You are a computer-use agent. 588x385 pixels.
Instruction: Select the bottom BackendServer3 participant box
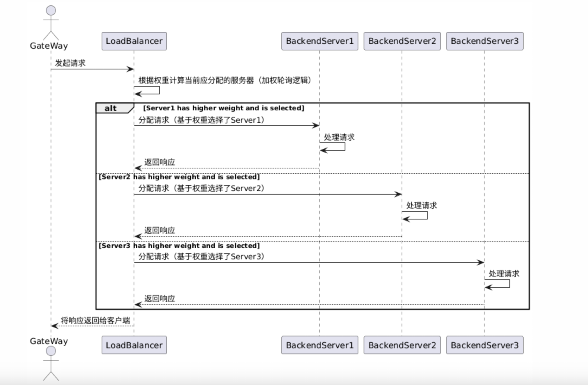tap(485, 345)
